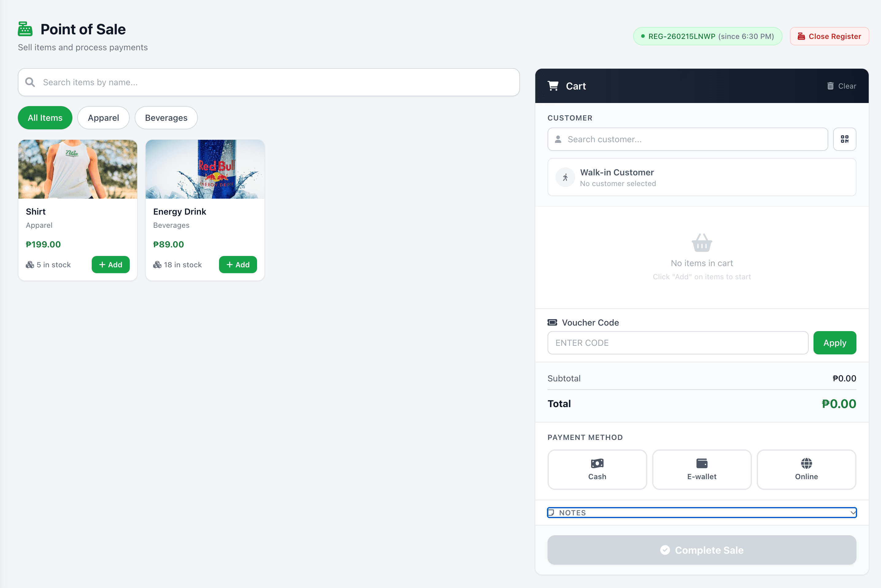Screen dimensions: 881x588
Task: Click the cash register logo icon
Action: tap(25, 29)
